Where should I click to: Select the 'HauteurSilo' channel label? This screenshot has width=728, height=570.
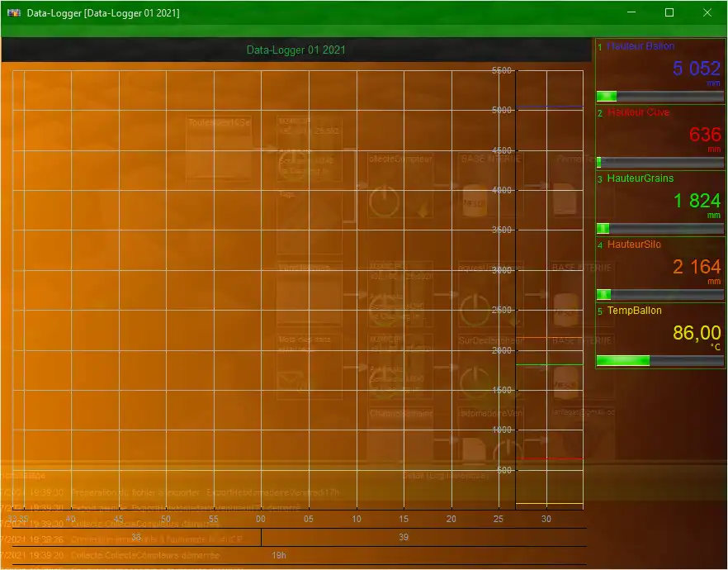click(634, 244)
